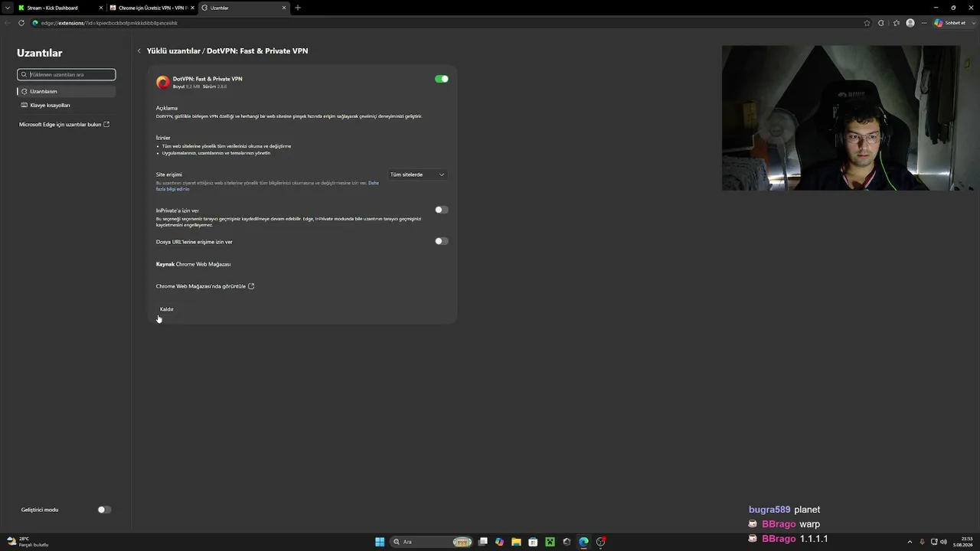Click the taskbar Ara search box
The height and width of the screenshot is (551, 980).
(431, 542)
